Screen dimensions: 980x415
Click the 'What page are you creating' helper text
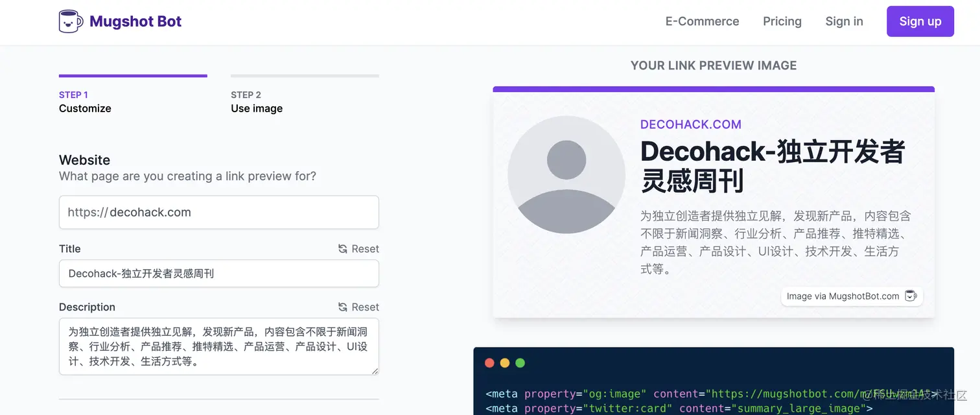187,176
